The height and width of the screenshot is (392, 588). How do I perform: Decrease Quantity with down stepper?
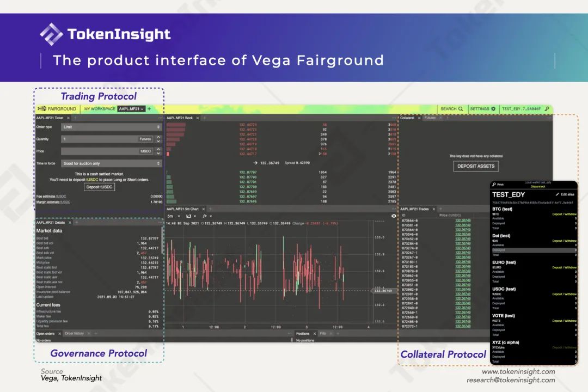[x=158, y=141]
